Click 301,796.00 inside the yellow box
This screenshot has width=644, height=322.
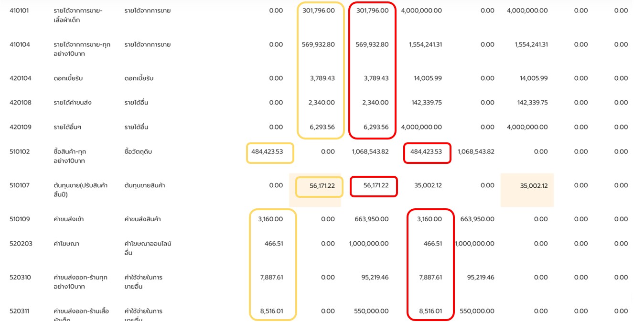pos(318,11)
